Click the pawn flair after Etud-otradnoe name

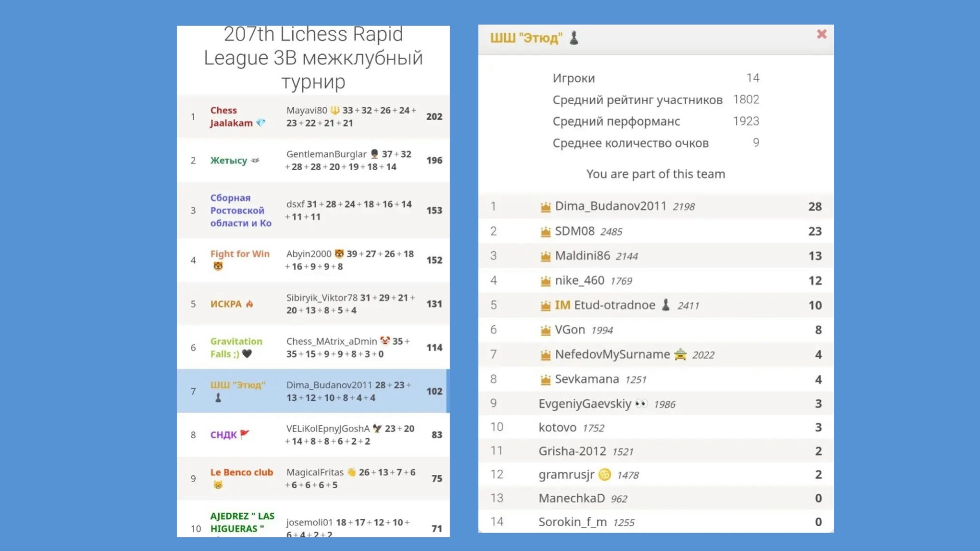click(x=665, y=305)
